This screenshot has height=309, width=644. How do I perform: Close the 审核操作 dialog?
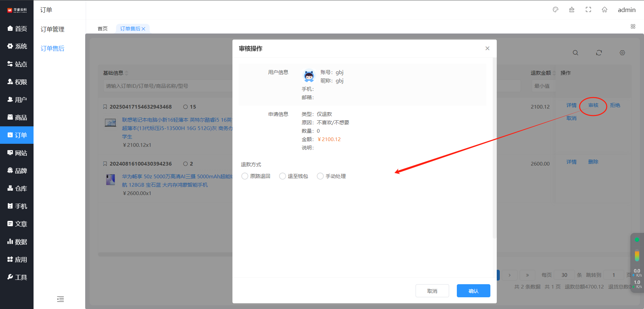coord(487,49)
